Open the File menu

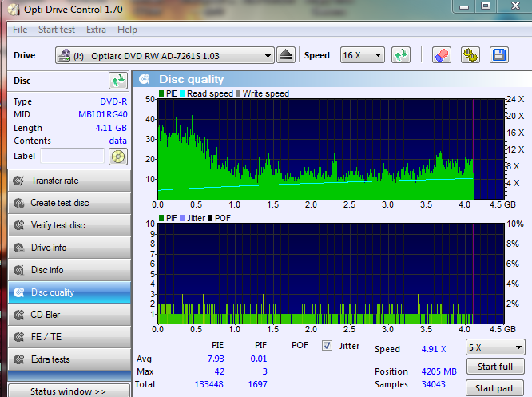tap(20, 30)
